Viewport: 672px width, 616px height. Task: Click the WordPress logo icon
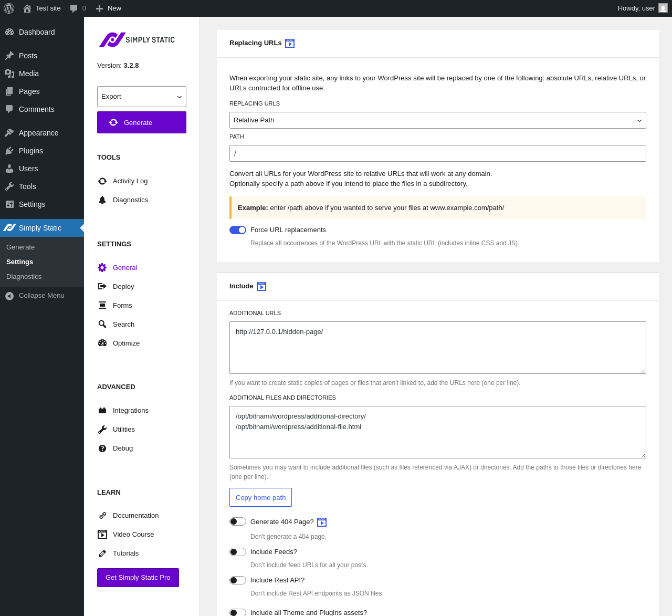(x=9, y=8)
